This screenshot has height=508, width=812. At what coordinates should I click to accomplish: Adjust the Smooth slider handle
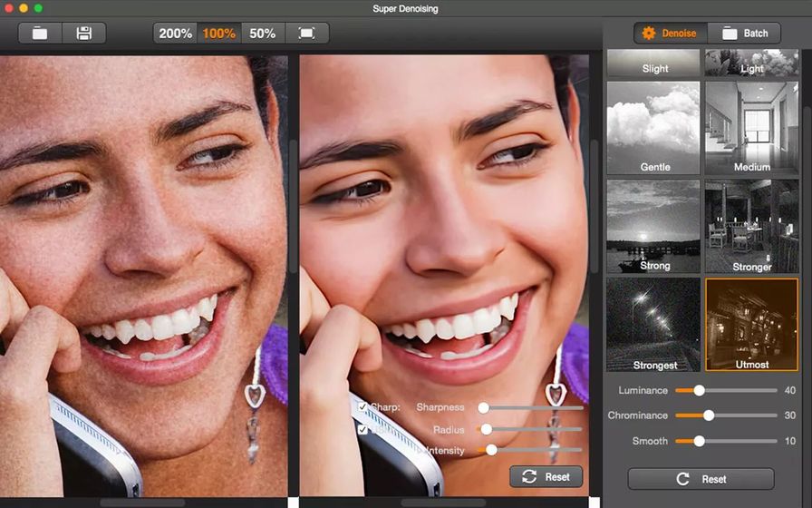click(x=699, y=441)
